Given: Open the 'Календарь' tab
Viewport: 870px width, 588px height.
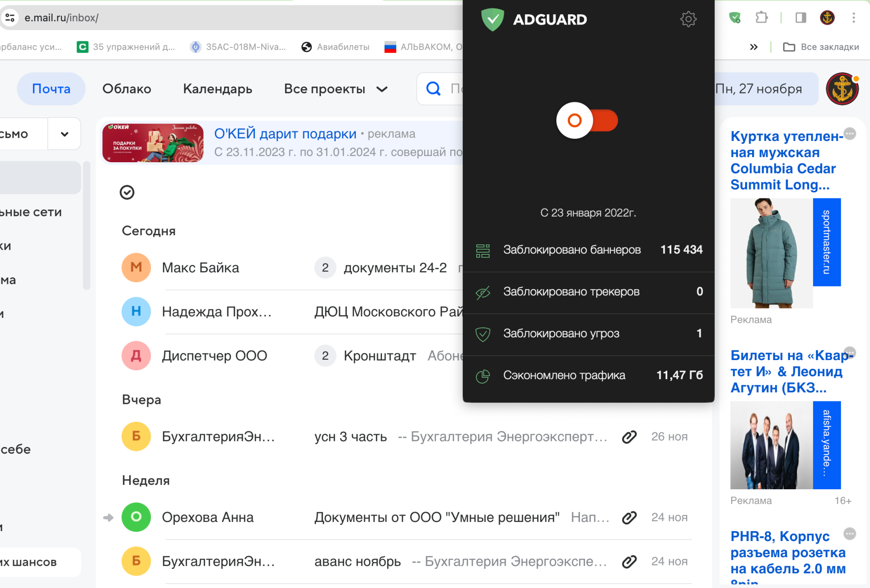Looking at the screenshot, I should click(x=217, y=89).
